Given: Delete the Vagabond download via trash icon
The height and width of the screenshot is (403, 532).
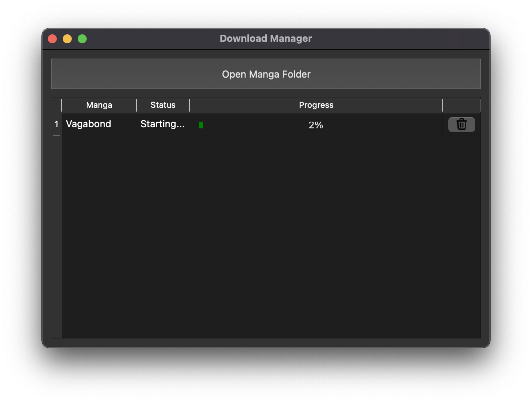Looking at the screenshot, I should tap(461, 124).
